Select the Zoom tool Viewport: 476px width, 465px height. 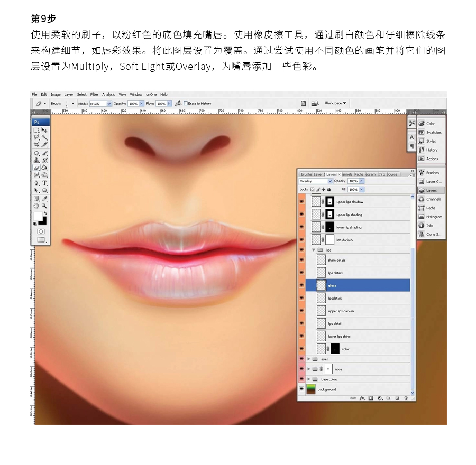point(44,206)
